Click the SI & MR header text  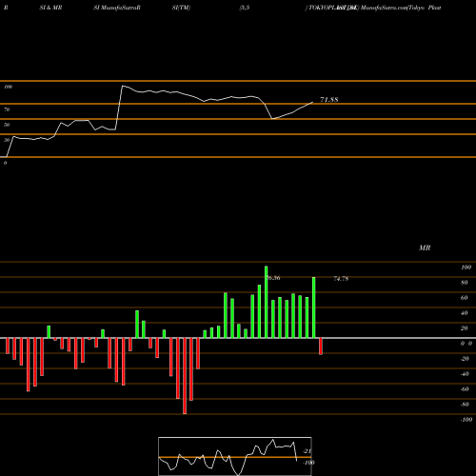point(50,8)
